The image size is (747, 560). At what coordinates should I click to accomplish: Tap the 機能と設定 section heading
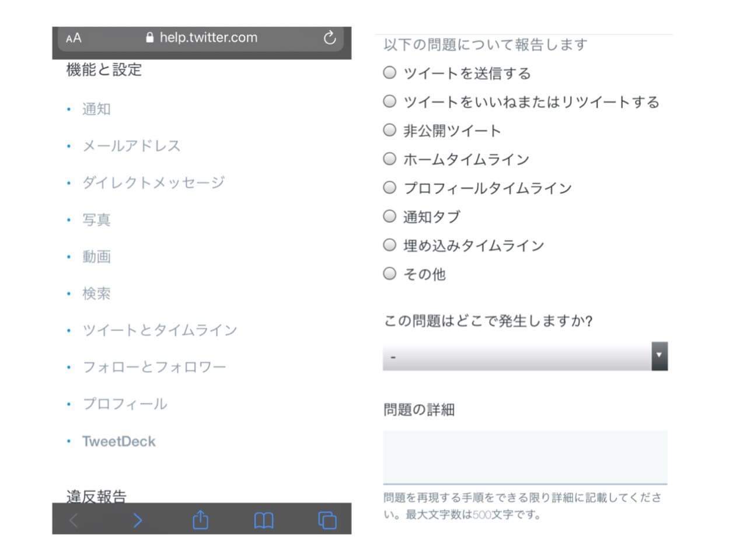(104, 70)
